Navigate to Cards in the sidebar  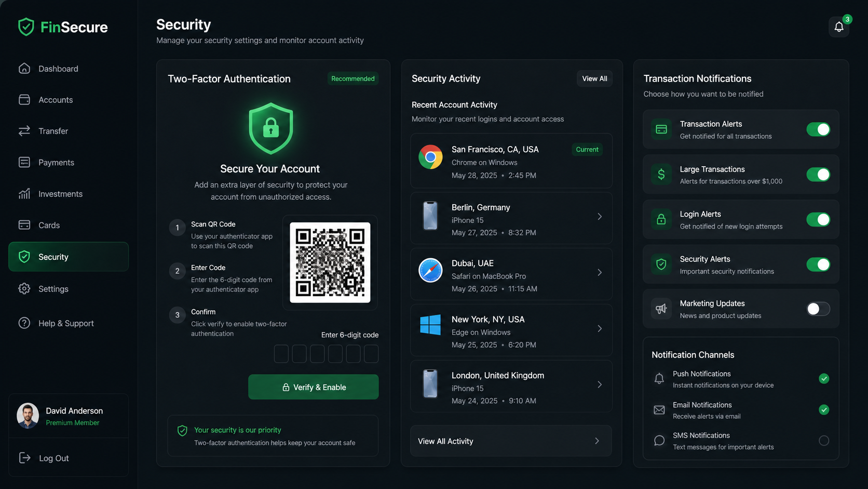click(x=69, y=225)
